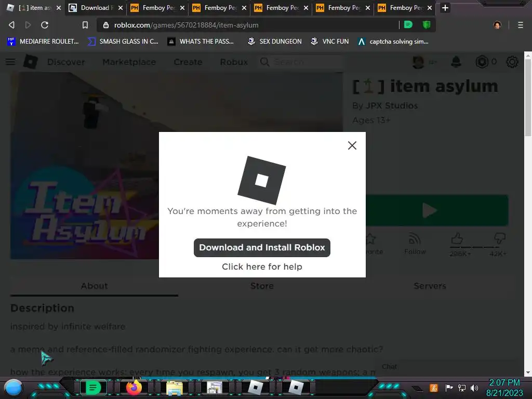
Task: Click the volume speaker tray icon
Action: tap(474, 388)
